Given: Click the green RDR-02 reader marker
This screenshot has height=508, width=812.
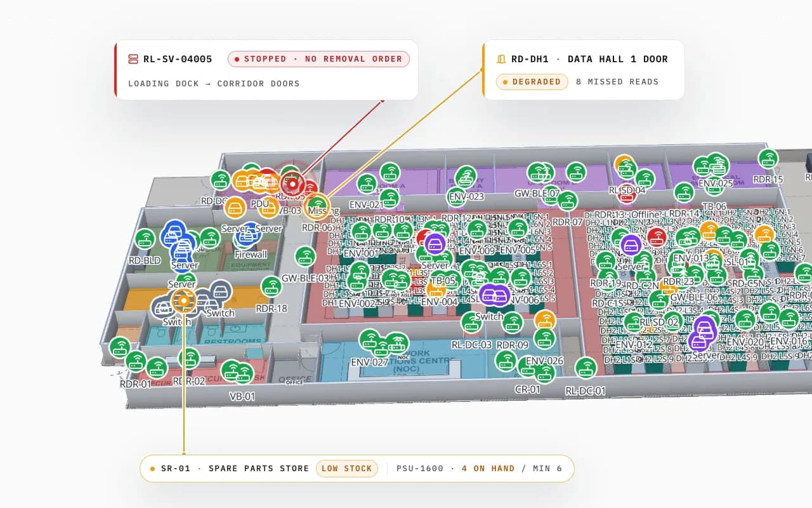Looking at the screenshot, I should tap(188, 359).
